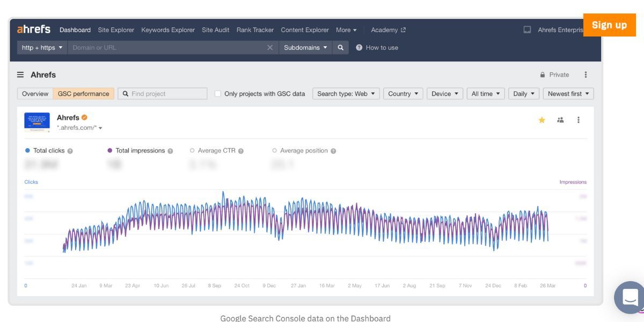The image size is (644, 322).
Task: Open the hamburger menu beside Ahrefs title
Action: [20, 75]
